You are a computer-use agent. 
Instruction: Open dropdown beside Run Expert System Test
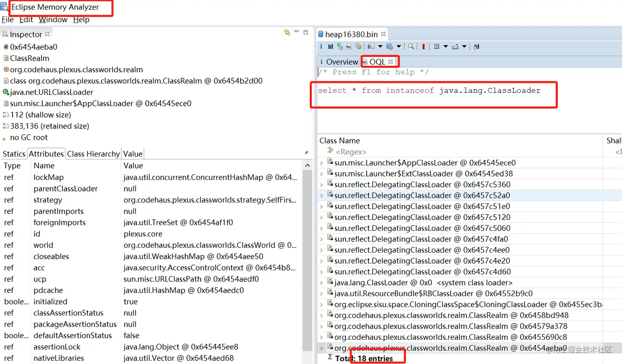380,46
